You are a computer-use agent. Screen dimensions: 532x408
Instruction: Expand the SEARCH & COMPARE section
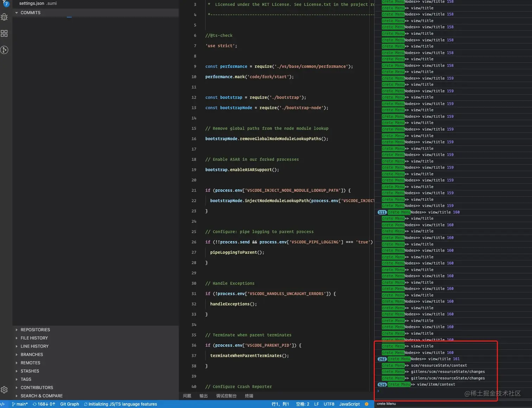click(95, 396)
